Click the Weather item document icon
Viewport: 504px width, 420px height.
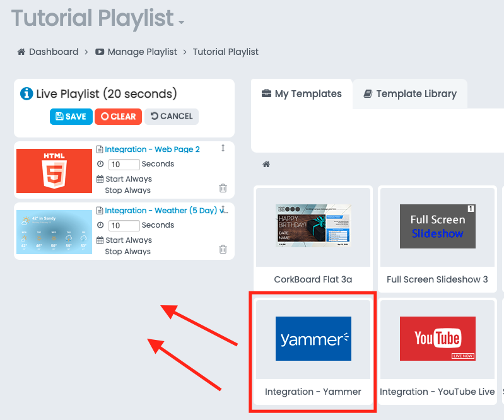[x=100, y=211]
